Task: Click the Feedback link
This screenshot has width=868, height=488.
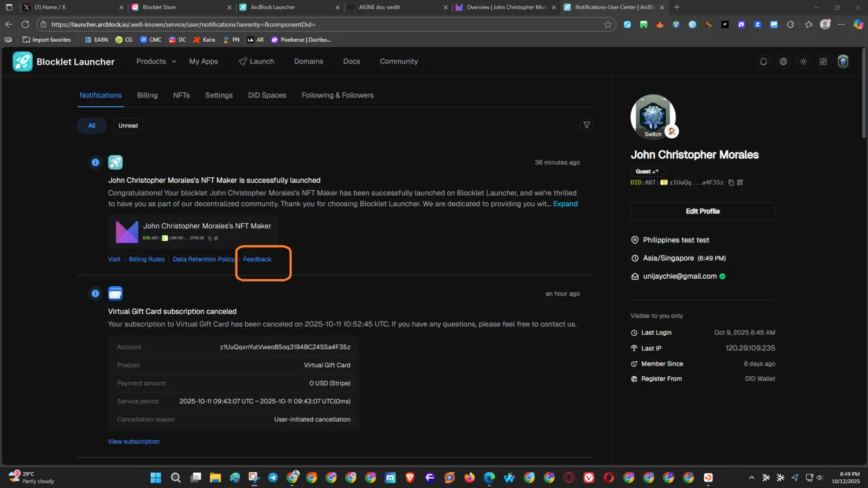Action: [257, 260]
